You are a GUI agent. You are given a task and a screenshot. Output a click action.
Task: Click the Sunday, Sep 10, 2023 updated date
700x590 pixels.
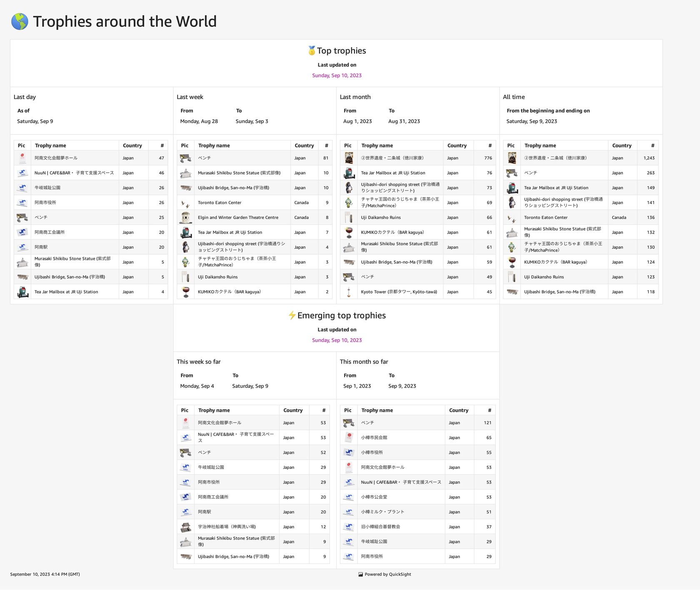pyautogui.click(x=336, y=75)
